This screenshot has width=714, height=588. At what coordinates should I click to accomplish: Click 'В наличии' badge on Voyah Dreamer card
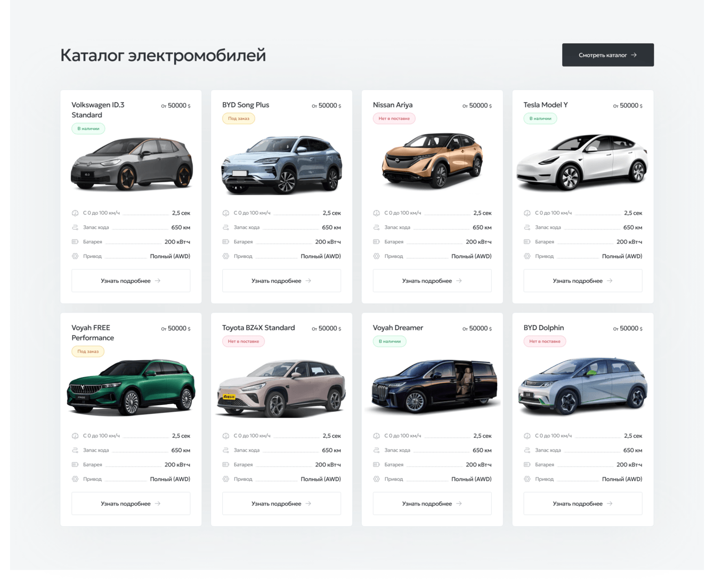coord(390,341)
